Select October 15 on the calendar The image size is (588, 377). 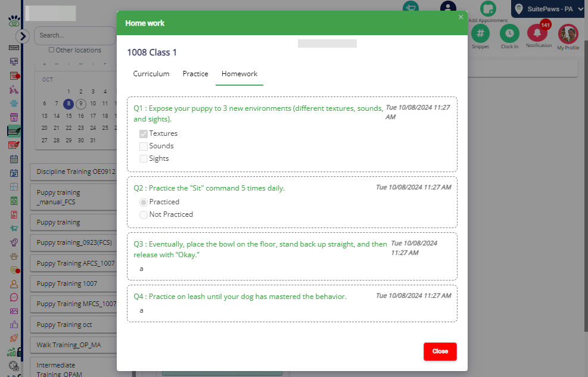[69, 116]
